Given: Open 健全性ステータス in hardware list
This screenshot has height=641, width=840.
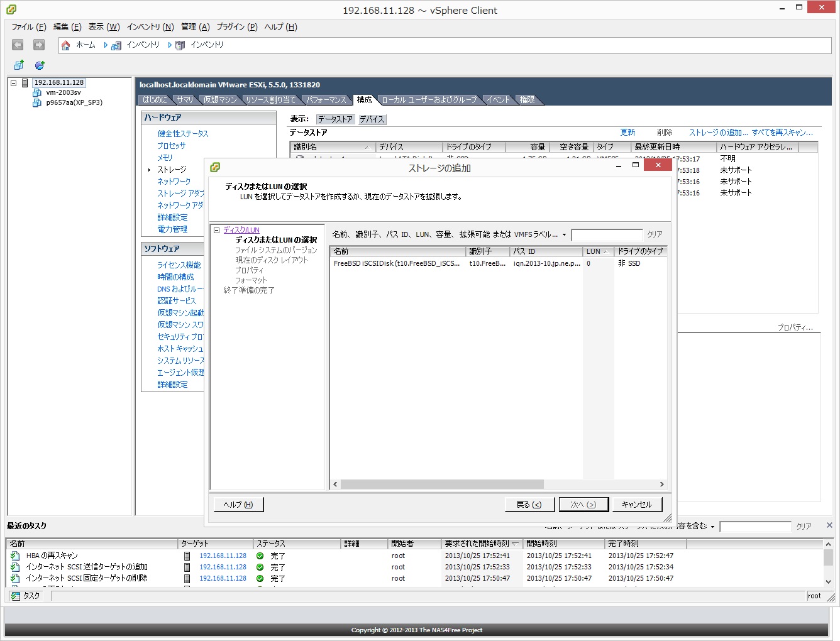Looking at the screenshot, I should point(183,134).
